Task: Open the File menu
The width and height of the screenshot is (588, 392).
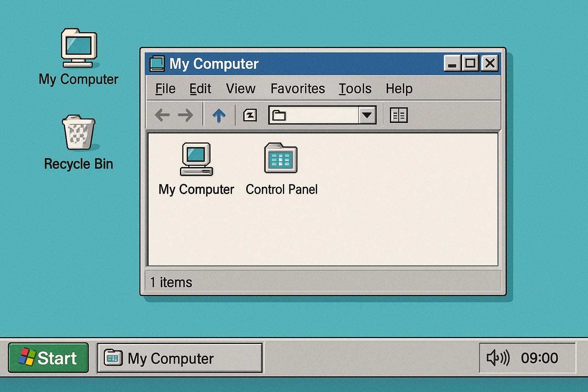Action: (165, 89)
